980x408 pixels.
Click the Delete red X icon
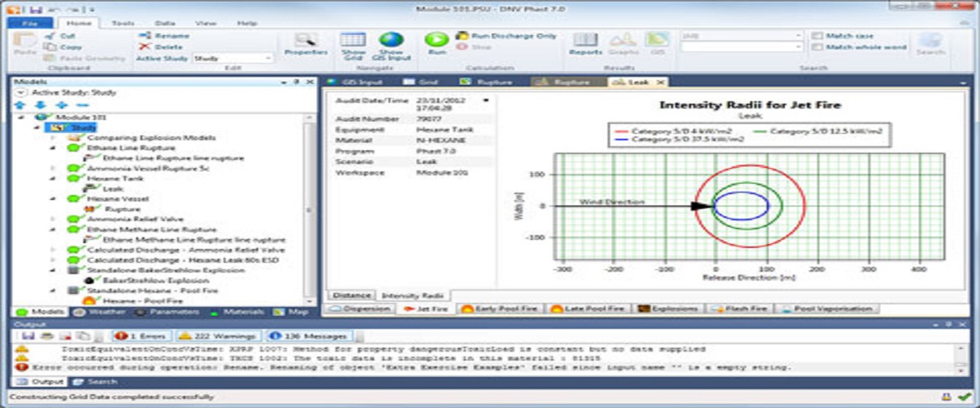145,47
